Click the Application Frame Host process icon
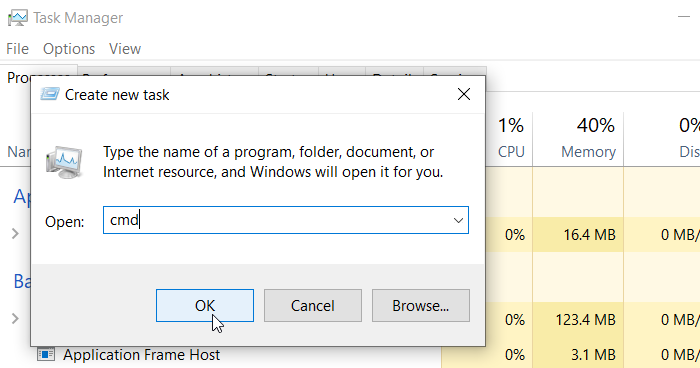Viewport: 700px width, 368px height. [x=46, y=355]
